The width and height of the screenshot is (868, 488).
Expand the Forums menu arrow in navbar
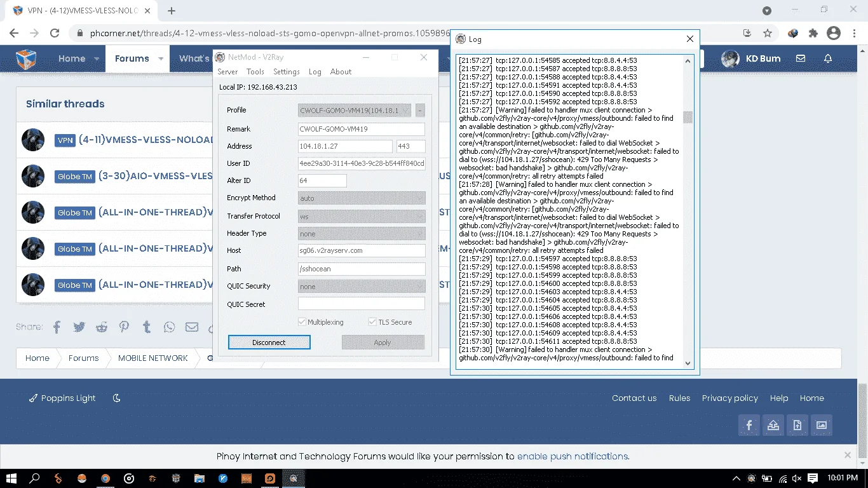click(161, 58)
